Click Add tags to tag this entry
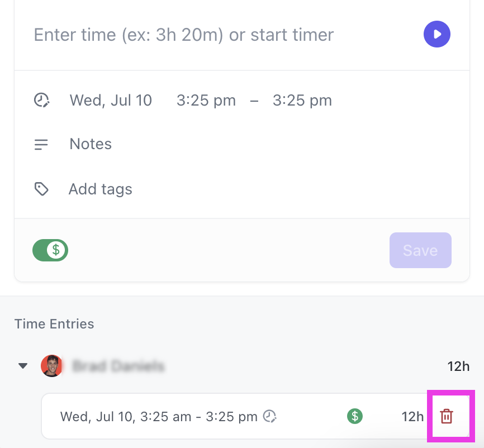Image resolution: width=484 pixels, height=448 pixels. point(100,189)
